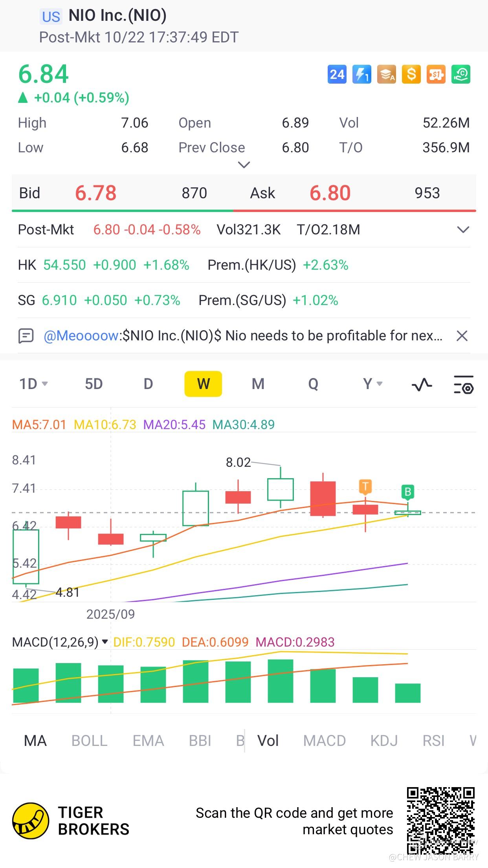Tap the green B marker on chart
Viewport: 488px width, 868px height.
click(408, 492)
